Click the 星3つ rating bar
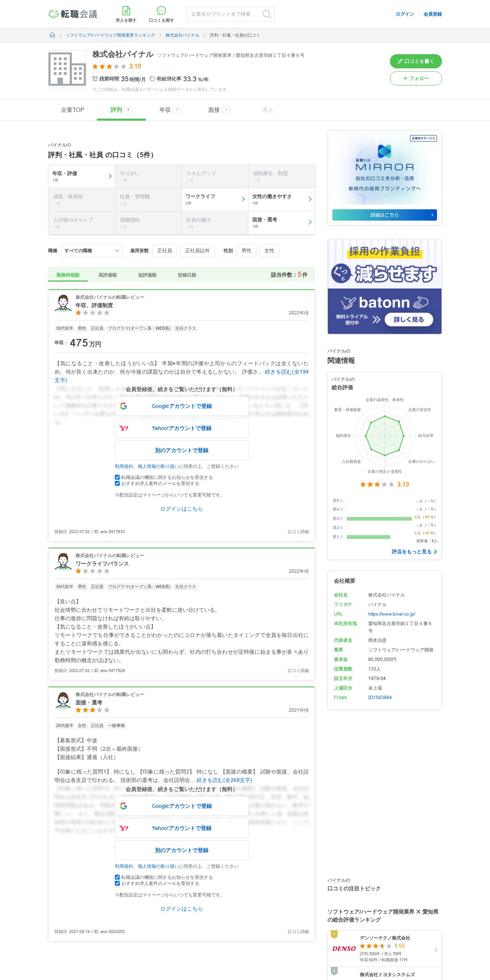 click(379, 519)
